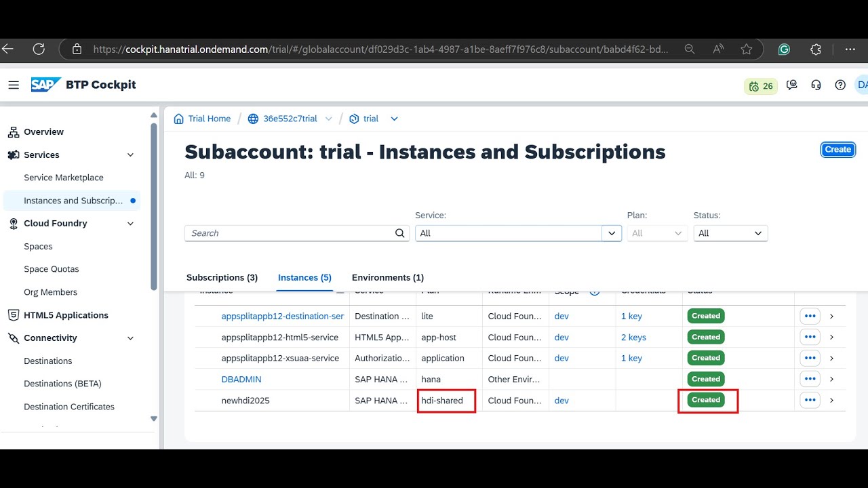Open Destination Certificates in sidebar

point(69,407)
